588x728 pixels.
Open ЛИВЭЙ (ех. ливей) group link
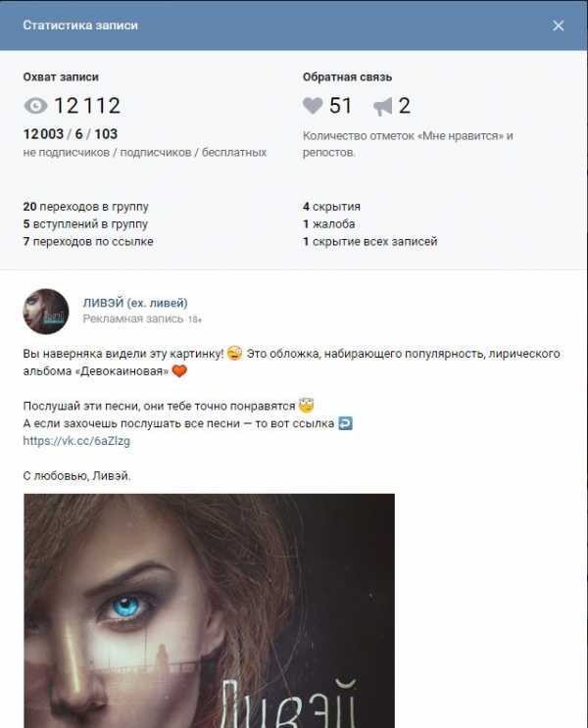pyautogui.click(x=135, y=303)
